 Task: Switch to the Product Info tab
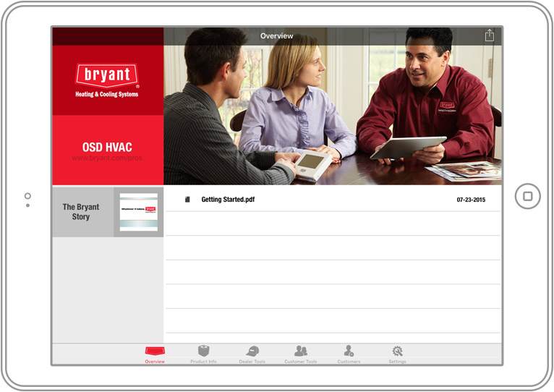pyautogui.click(x=203, y=354)
